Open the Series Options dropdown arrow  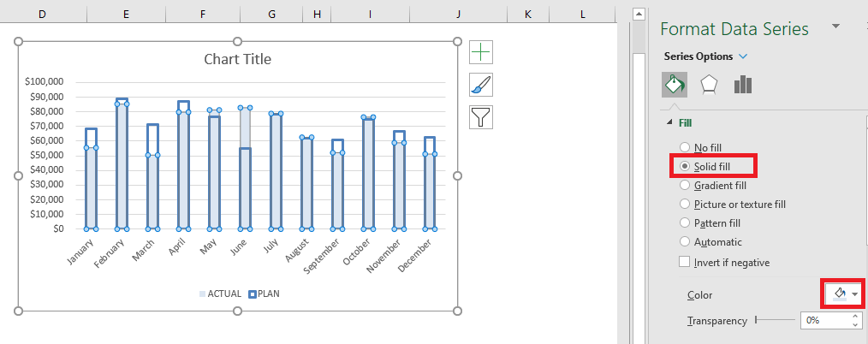coord(743,56)
